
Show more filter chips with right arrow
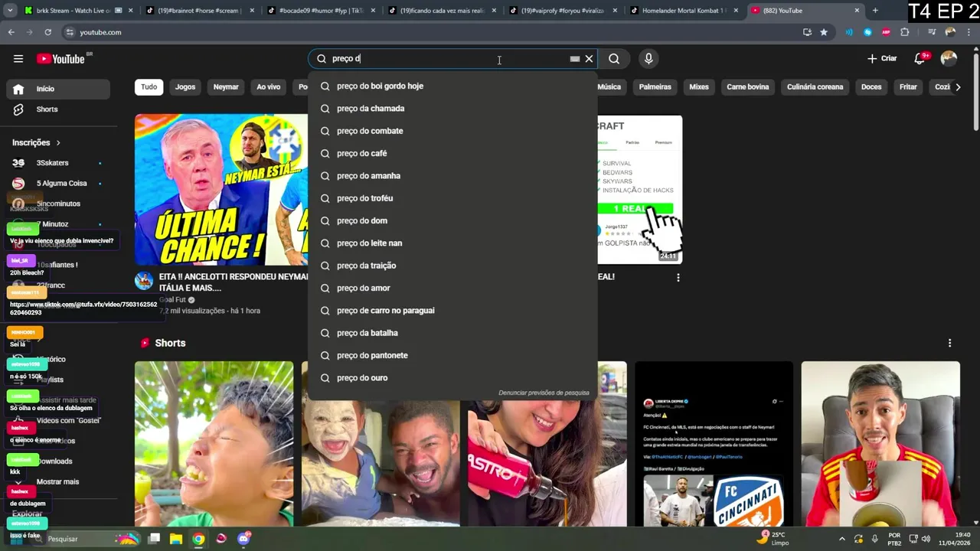pos(958,86)
